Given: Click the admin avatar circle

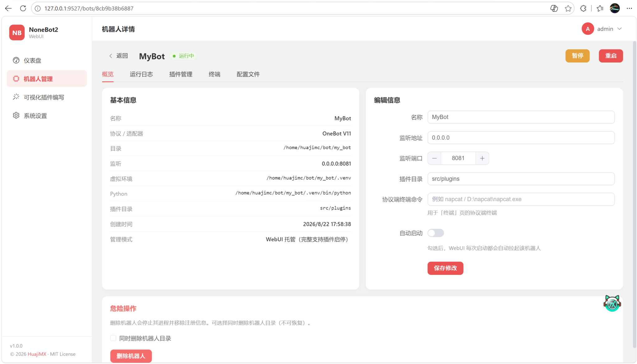Looking at the screenshot, I should pos(588,29).
